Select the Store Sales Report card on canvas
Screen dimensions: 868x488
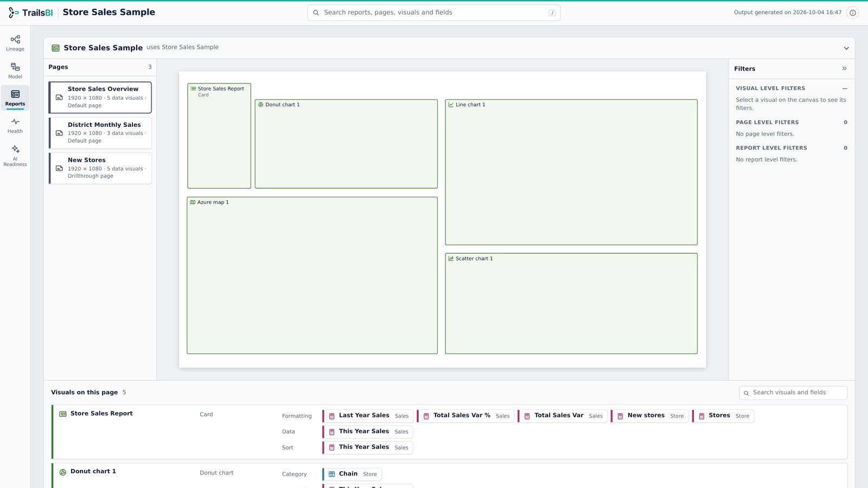[219, 136]
